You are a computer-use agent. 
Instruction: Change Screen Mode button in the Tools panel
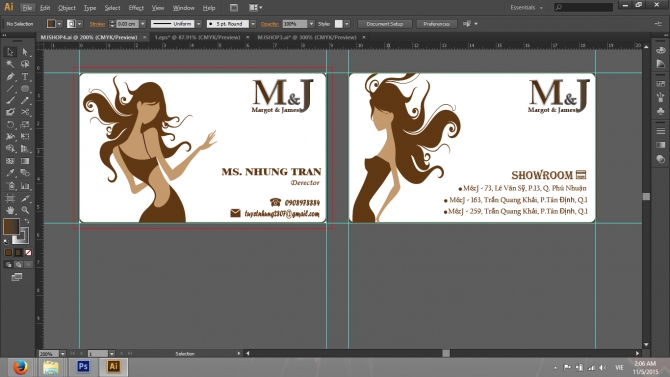click(17, 277)
